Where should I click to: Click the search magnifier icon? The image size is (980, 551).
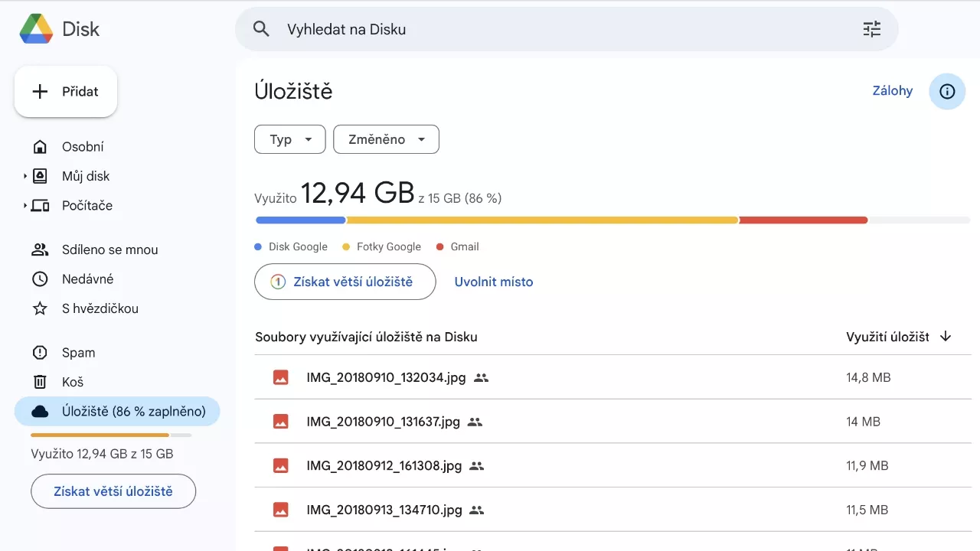[262, 29]
